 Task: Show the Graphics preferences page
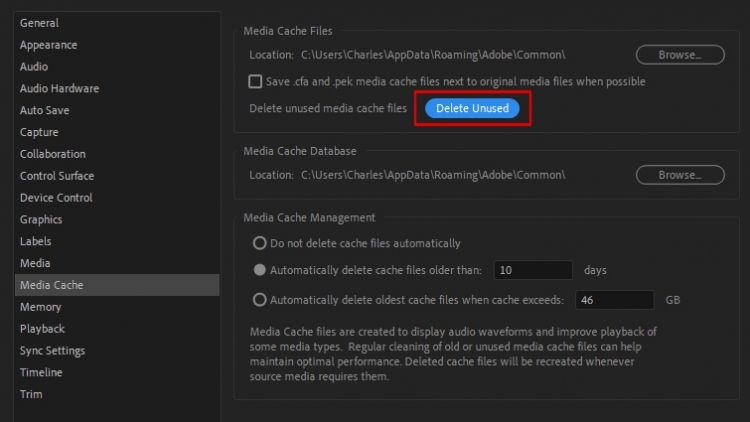tap(41, 219)
